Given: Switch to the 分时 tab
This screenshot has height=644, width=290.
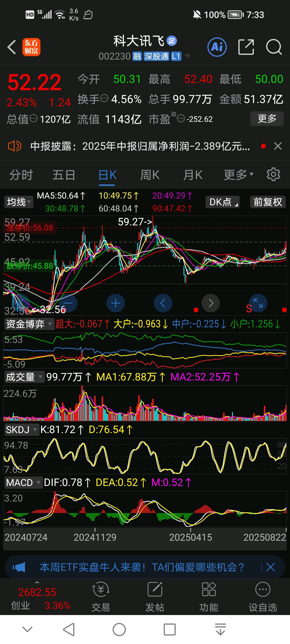Looking at the screenshot, I should (21, 175).
